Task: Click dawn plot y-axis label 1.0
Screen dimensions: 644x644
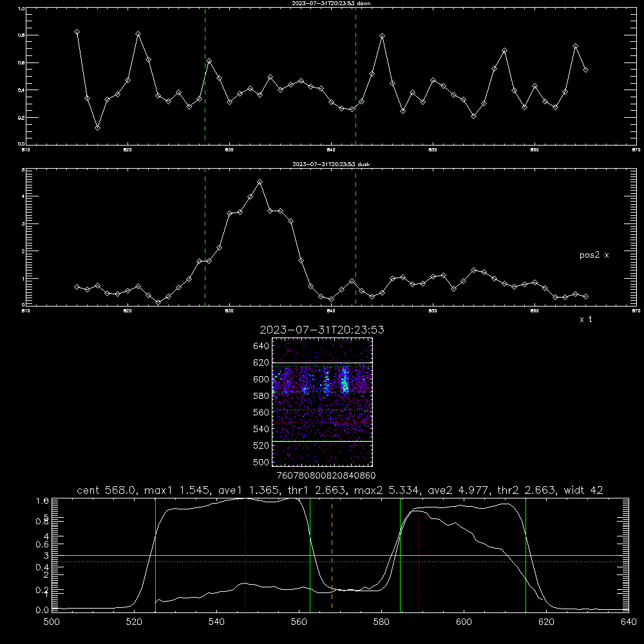Action: pyautogui.click(x=21, y=8)
